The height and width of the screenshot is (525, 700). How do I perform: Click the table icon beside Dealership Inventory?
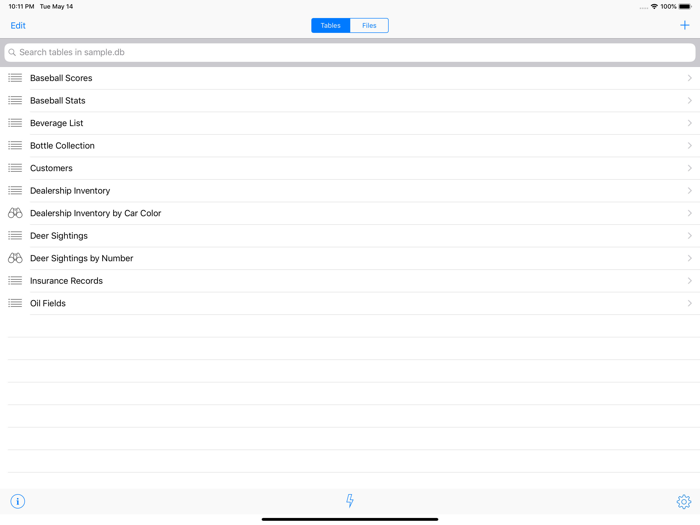tap(15, 191)
